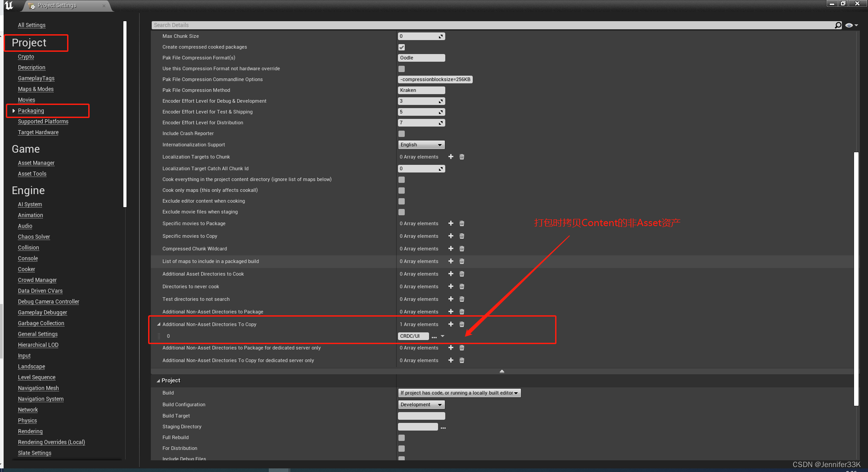Add element to Localization Targets to Chunk

click(451, 157)
